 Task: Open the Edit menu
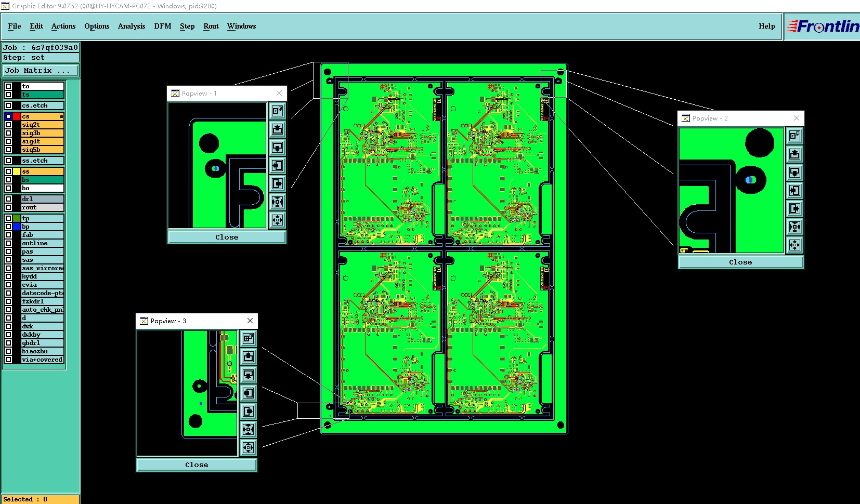pyautogui.click(x=36, y=26)
